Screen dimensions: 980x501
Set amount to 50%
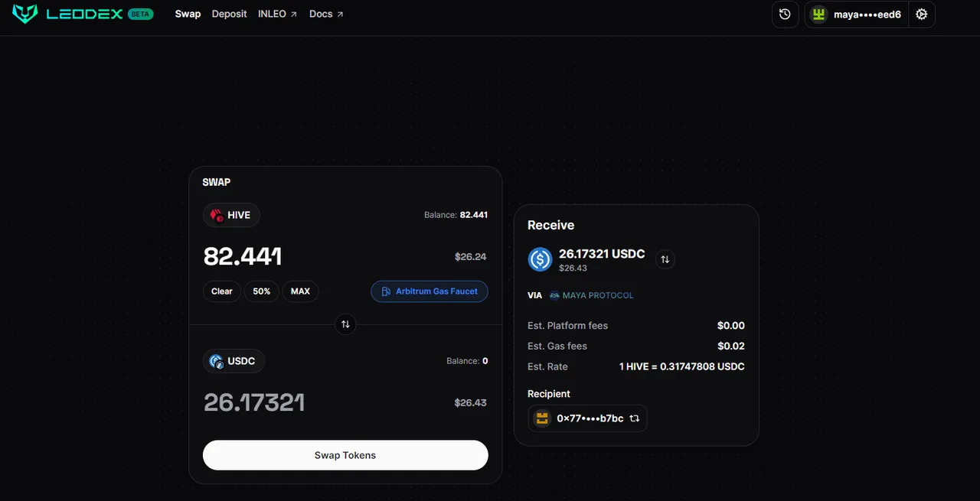[x=262, y=291]
